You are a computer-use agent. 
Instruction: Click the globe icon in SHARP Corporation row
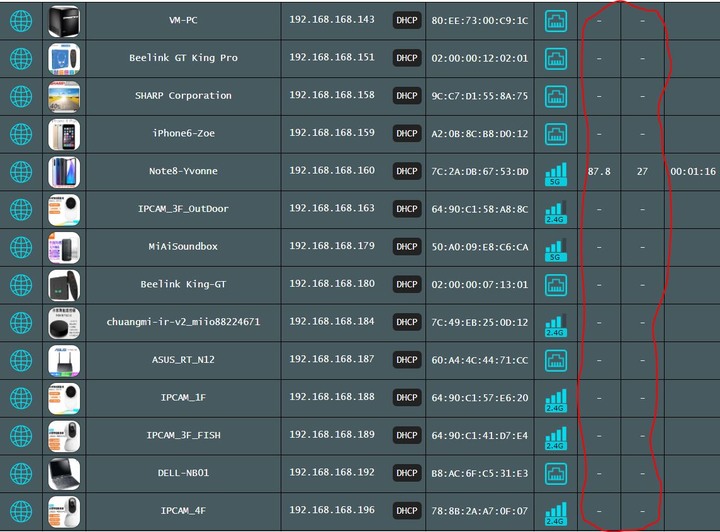pyautogui.click(x=21, y=96)
